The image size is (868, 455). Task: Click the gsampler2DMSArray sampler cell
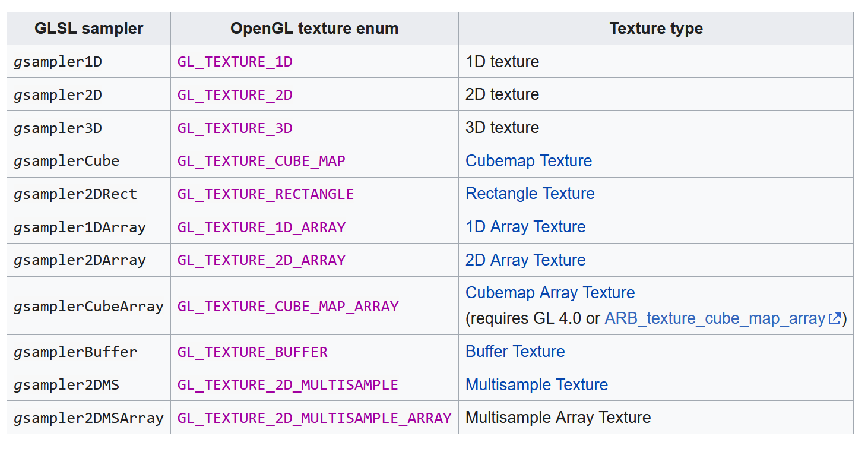point(88,418)
